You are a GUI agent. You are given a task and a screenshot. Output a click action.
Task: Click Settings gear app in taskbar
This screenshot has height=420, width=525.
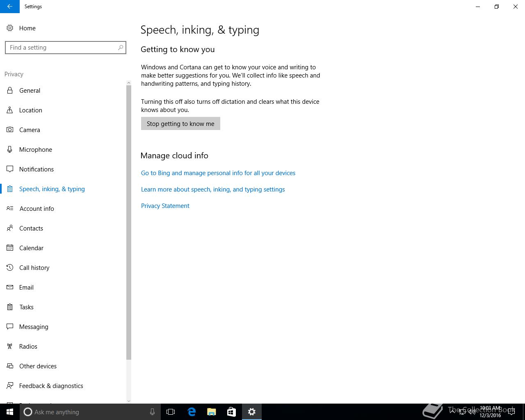(x=252, y=412)
